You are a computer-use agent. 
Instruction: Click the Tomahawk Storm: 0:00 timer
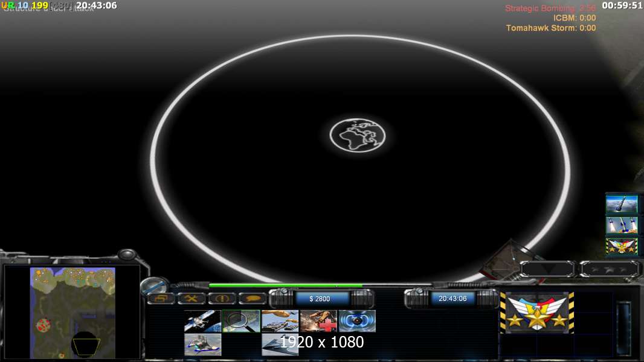(551, 28)
